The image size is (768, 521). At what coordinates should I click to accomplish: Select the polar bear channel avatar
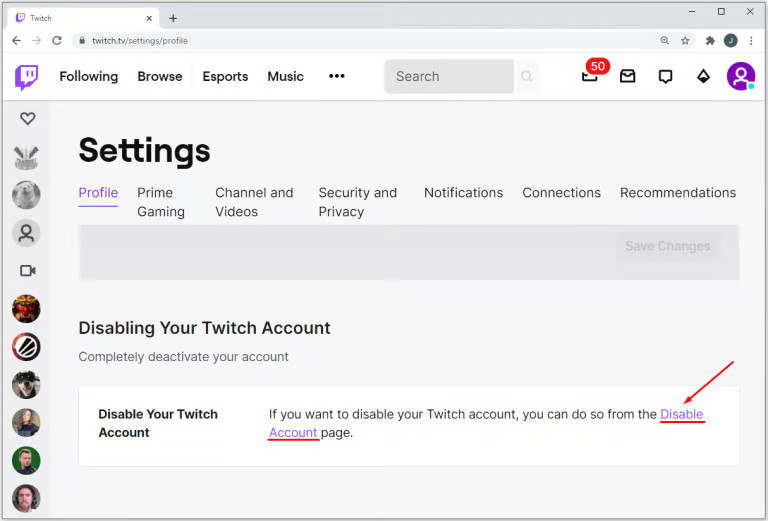[x=26, y=194]
